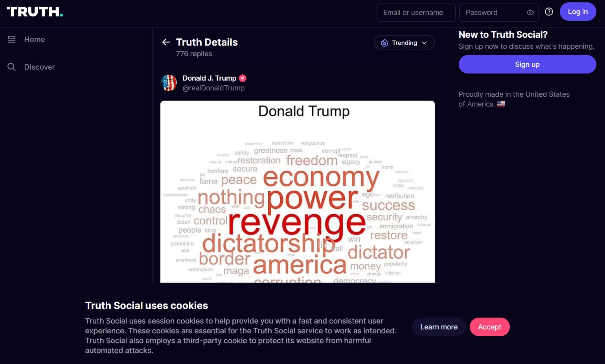The width and height of the screenshot is (605, 364).
Task: Open the @realDonaldTrump handle link
Action: pyautogui.click(x=213, y=88)
